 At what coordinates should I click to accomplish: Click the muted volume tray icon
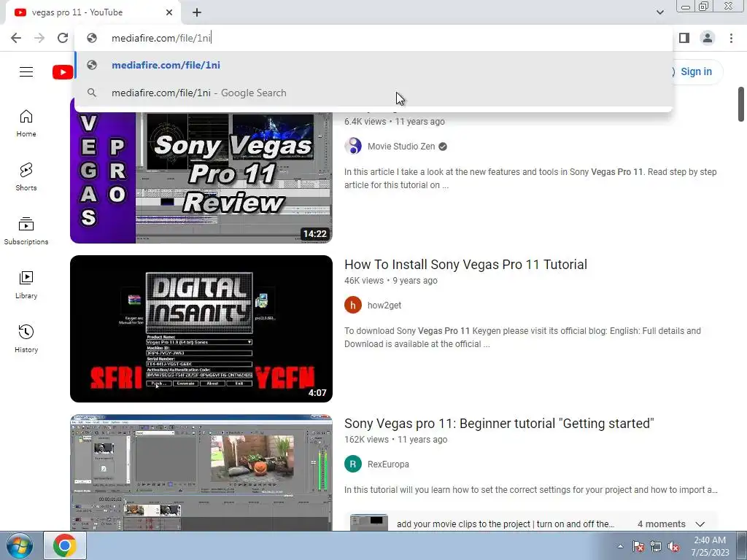click(x=673, y=547)
